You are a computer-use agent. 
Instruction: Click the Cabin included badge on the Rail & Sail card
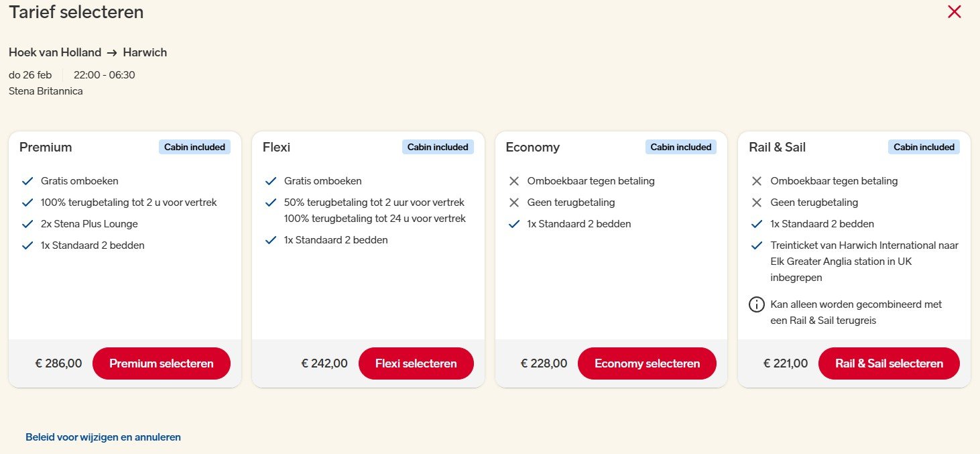tap(924, 146)
